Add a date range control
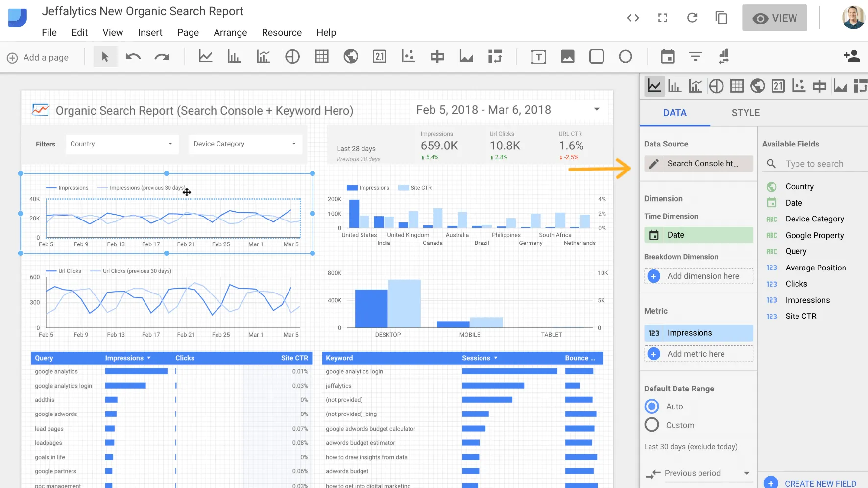 click(x=668, y=57)
